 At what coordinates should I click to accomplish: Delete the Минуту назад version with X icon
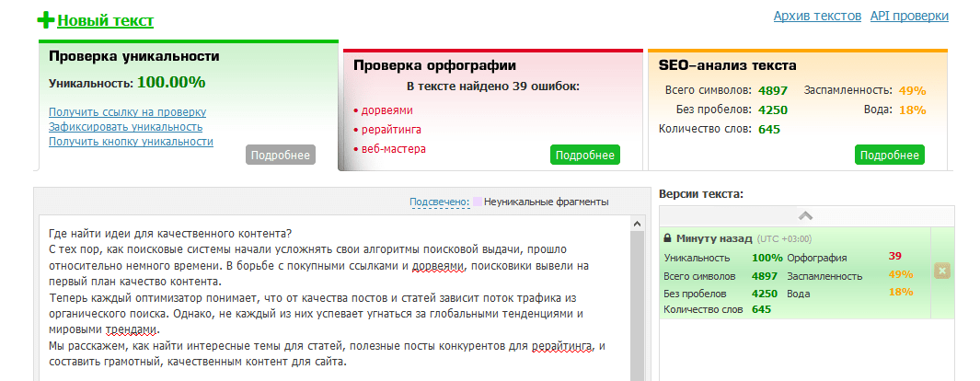click(x=942, y=271)
